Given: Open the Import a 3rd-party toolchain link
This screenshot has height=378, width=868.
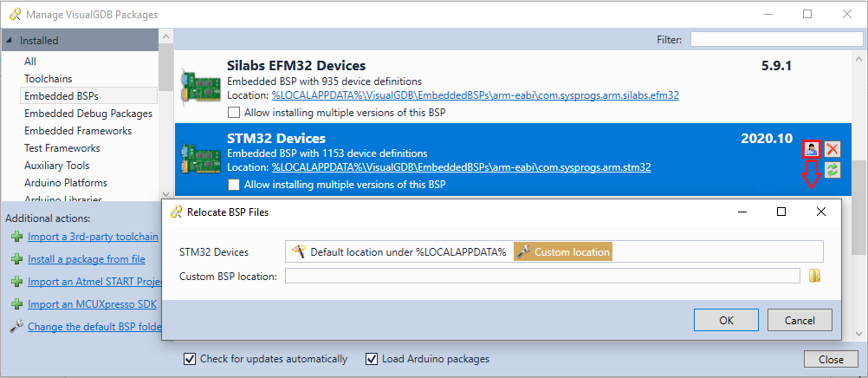Looking at the screenshot, I should click(93, 237).
